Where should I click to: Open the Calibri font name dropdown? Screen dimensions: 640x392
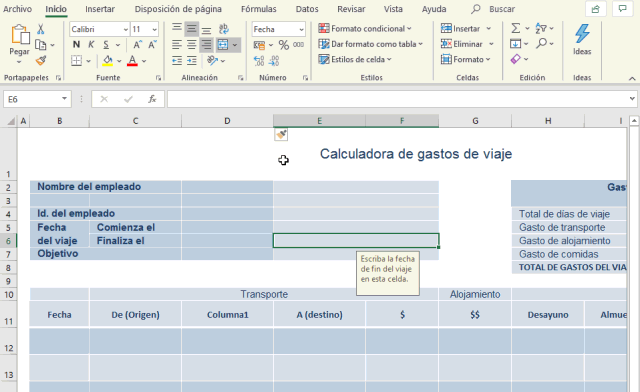(126, 29)
